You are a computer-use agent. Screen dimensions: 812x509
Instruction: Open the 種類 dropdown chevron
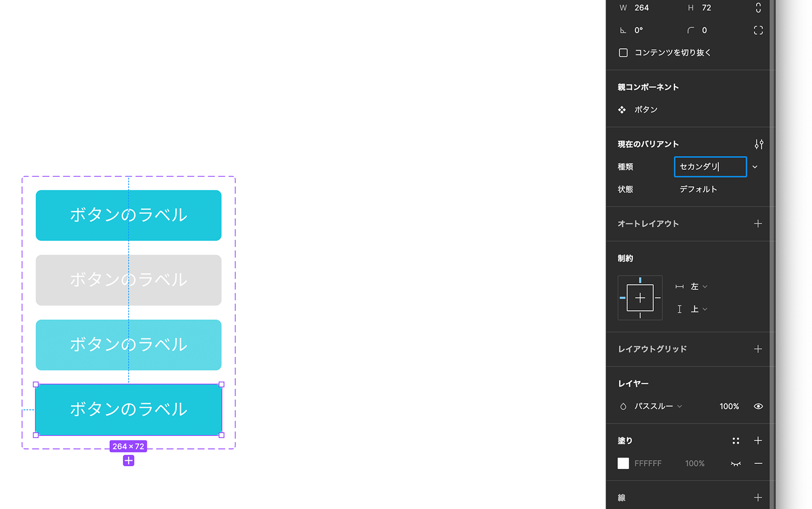[x=755, y=167]
